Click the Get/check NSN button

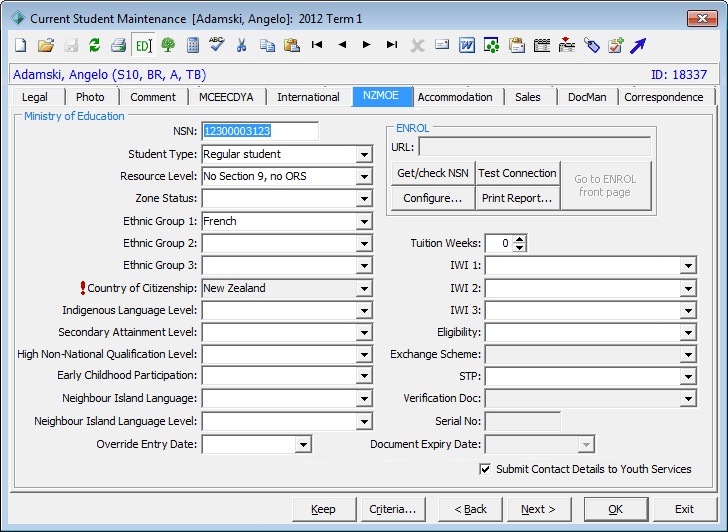pyautogui.click(x=433, y=173)
